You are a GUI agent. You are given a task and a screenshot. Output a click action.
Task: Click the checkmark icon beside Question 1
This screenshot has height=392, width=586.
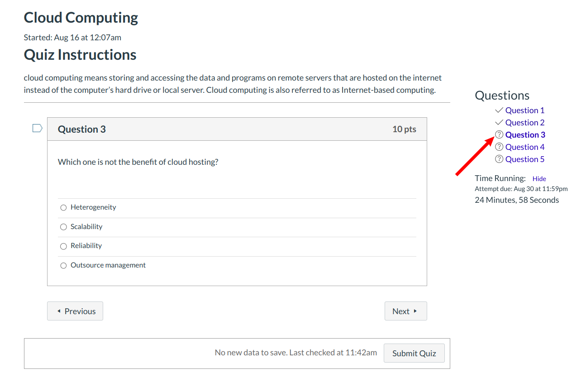[499, 110]
